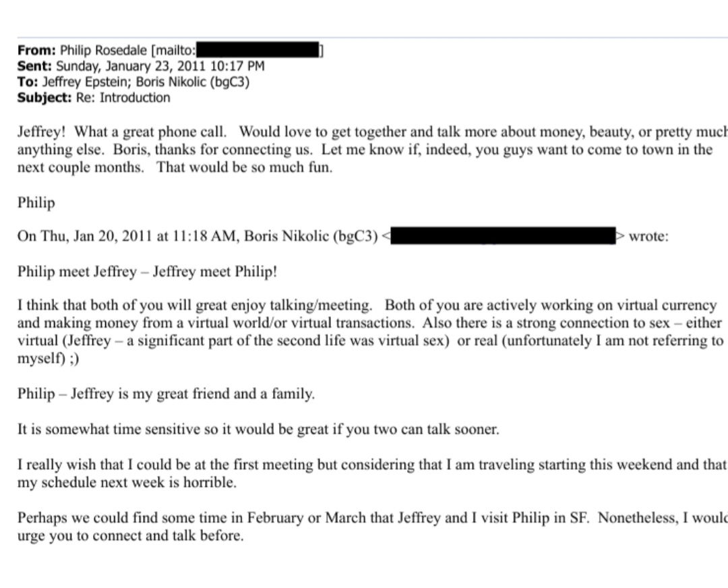728x588 pixels.
Task: Click the Subject: field label
Action: (x=44, y=97)
